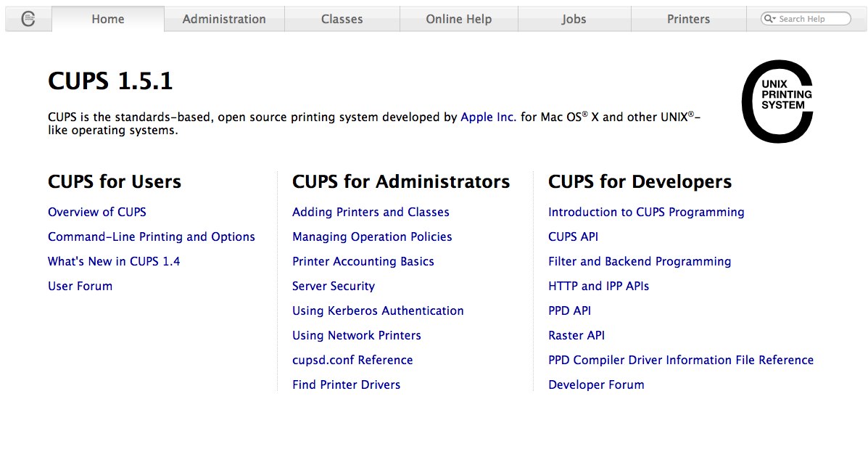Open PPD Compiler Driver Information File Reference
The height and width of the screenshot is (465, 868).
point(681,360)
